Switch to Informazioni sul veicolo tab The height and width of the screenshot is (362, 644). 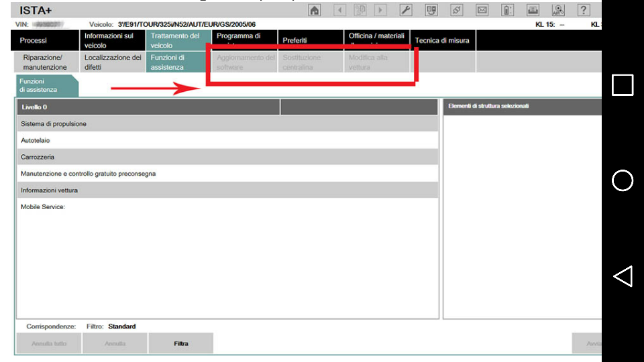[x=113, y=40]
